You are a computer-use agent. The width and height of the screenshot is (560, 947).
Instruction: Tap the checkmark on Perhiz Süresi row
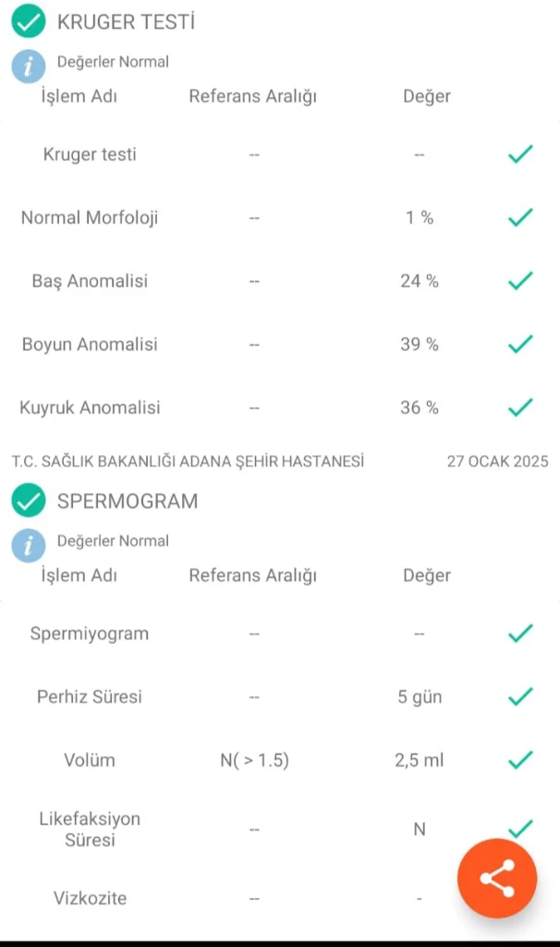coord(520,696)
